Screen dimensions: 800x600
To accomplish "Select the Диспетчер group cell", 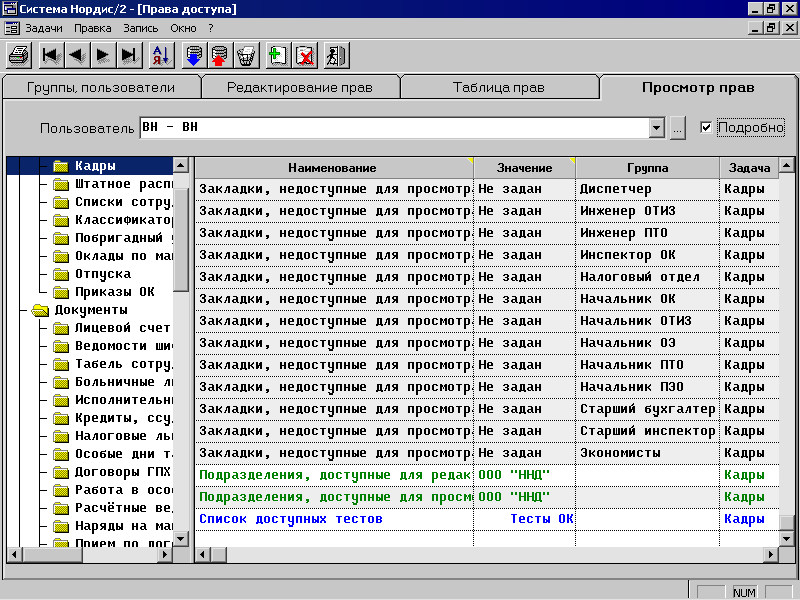I will [x=647, y=189].
